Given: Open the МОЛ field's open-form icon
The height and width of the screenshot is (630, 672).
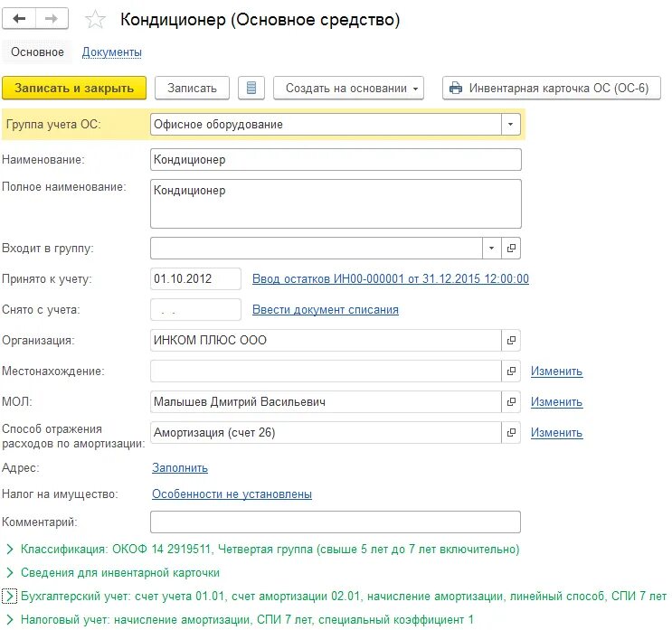Looking at the screenshot, I should pos(511,401).
